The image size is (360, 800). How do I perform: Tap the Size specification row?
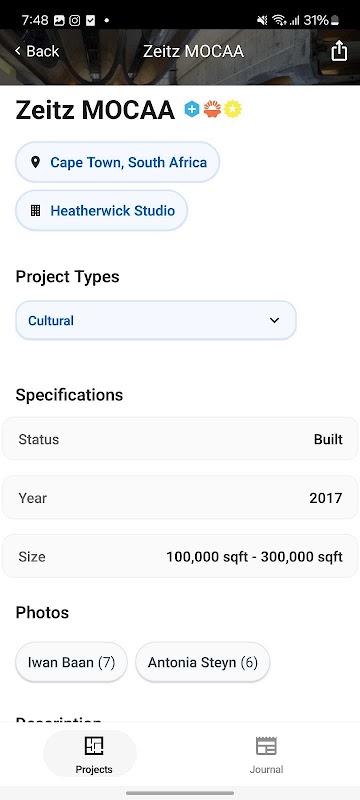click(x=180, y=556)
